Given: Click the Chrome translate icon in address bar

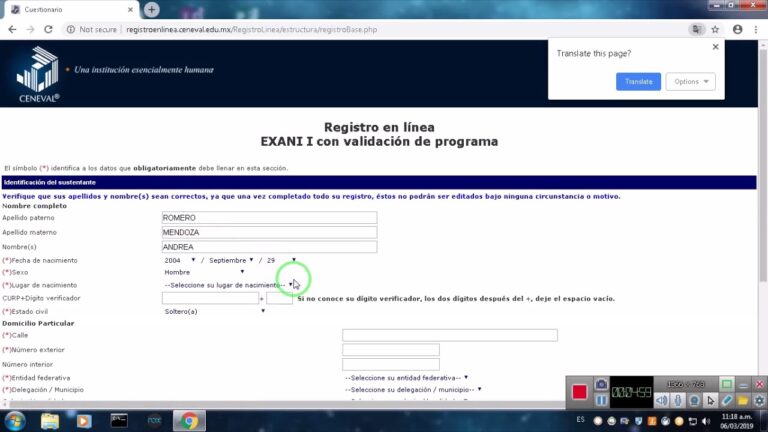Looking at the screenshot, I should tap(696, 29).
